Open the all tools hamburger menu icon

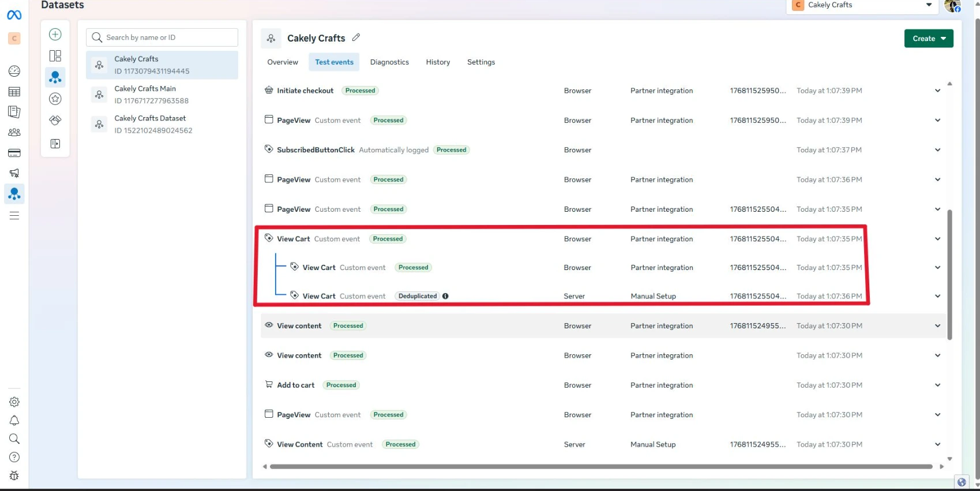14,216
